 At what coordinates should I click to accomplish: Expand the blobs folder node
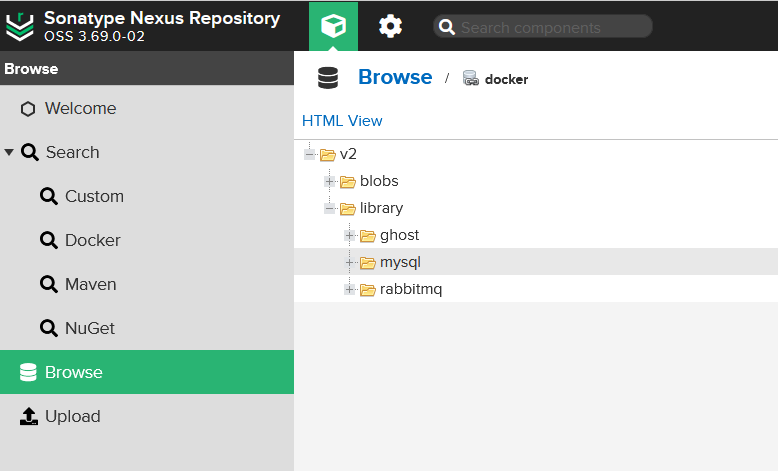pos(330,182)
